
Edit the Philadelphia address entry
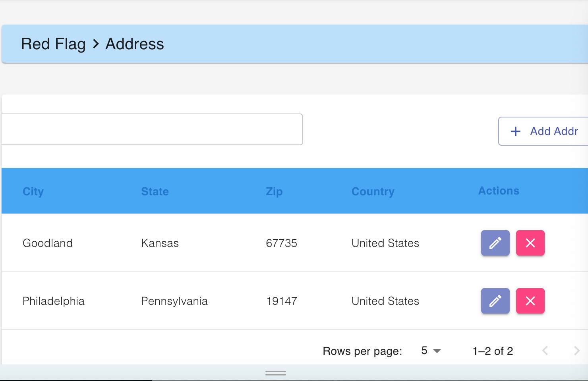pyautogui.click(x=495, y=301)
